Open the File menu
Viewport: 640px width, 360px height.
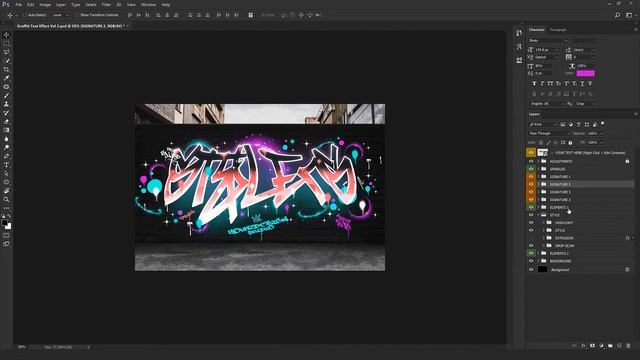18,4
